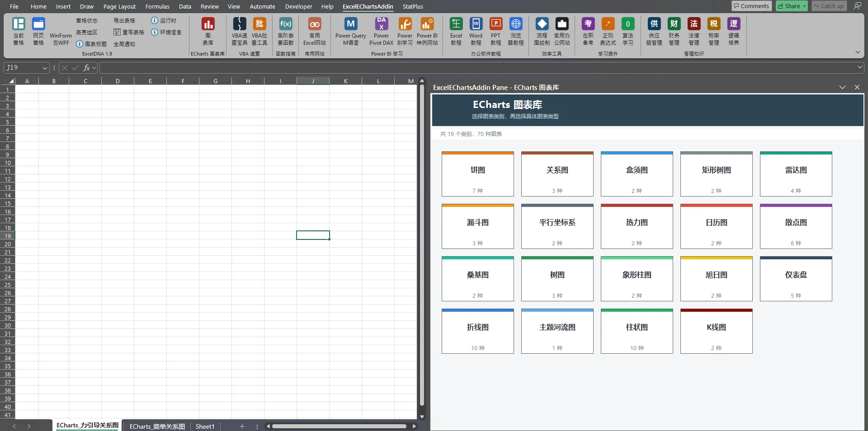Click the 热力图 category card
The height and width of the screenshot is (431, 868).
(637, 226)
